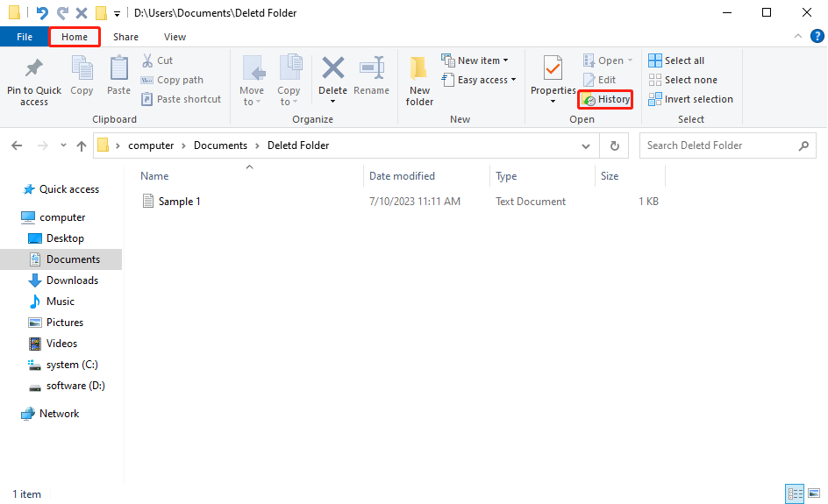This screenshot has height=504, width=828.
Task: Collapse the ribbon with the chevron
Action: click(x=798, y=36)
